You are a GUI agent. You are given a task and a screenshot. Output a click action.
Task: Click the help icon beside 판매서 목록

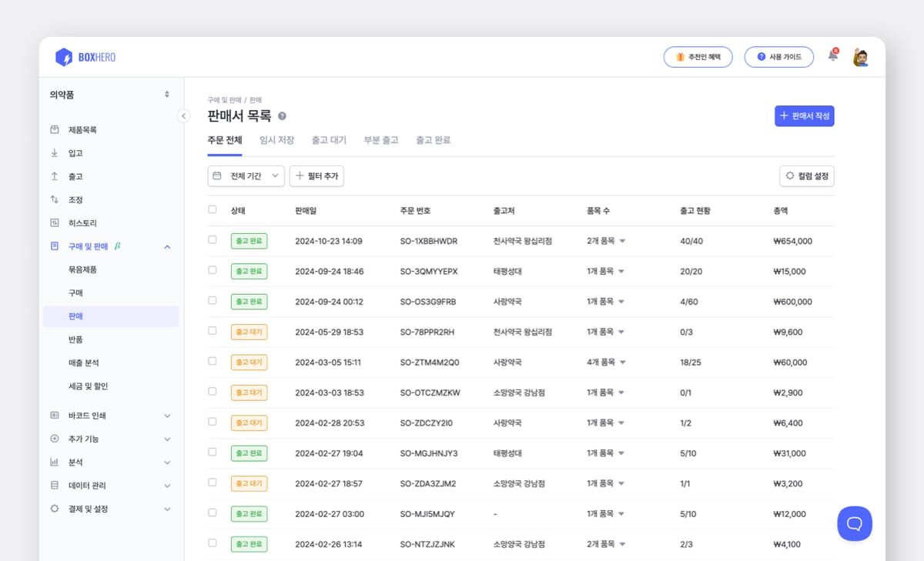(x=282, y=116)
